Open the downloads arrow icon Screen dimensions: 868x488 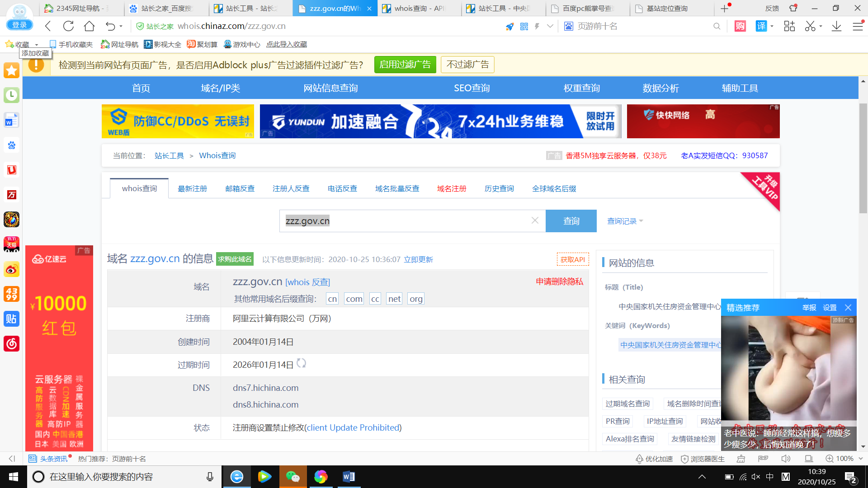point(836,26)
